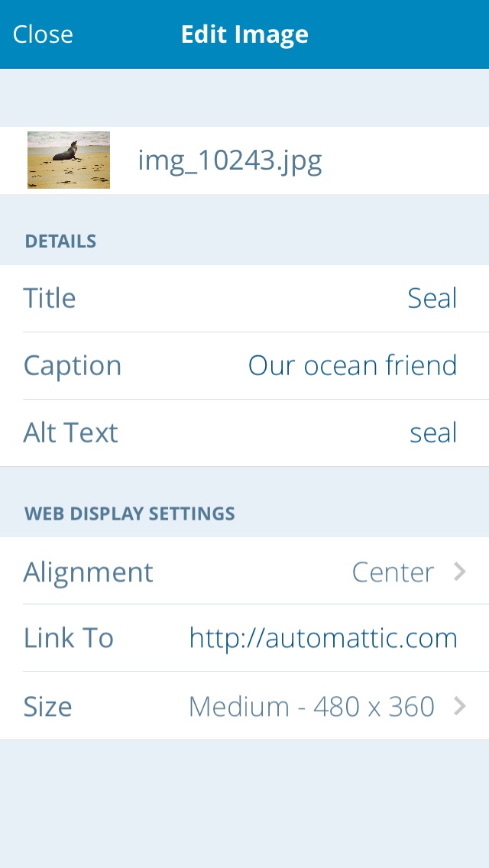Tap the Close button in header
The width and height of the screenshot is (489, 868).
43,34
